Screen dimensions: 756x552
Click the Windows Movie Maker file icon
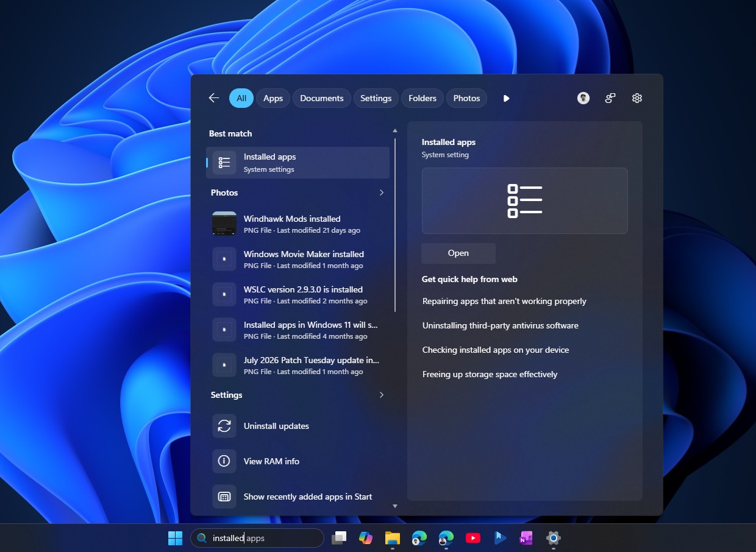(224, 259)
